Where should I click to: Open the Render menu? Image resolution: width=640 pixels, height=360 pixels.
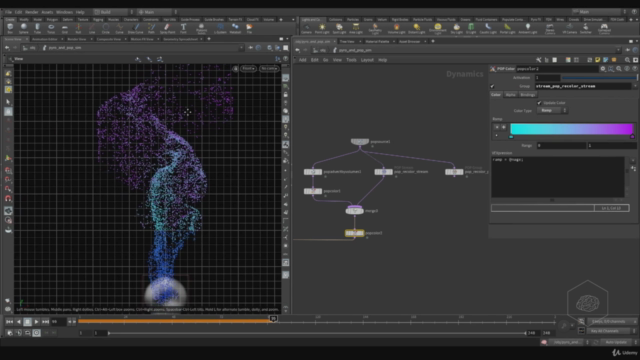pyautogui.click(x=31, y=12)
